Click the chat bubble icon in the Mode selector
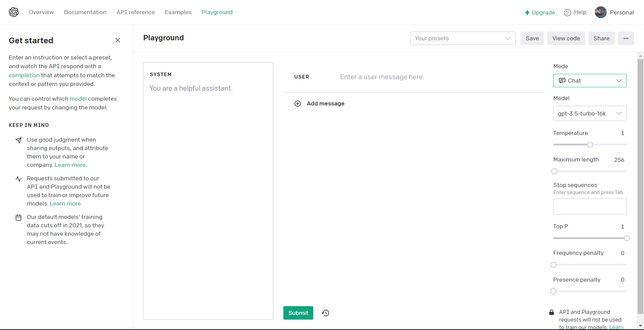 pyautogui.click(x=562, y=81)
